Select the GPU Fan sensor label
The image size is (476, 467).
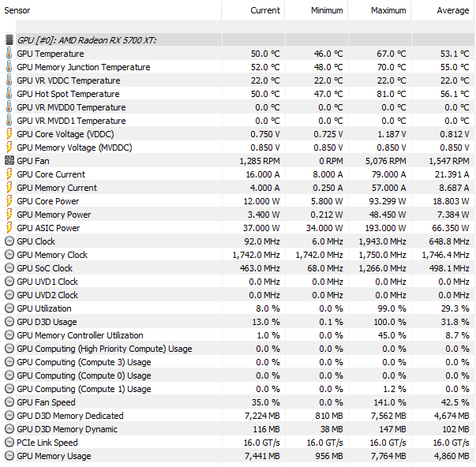[33, 161]
